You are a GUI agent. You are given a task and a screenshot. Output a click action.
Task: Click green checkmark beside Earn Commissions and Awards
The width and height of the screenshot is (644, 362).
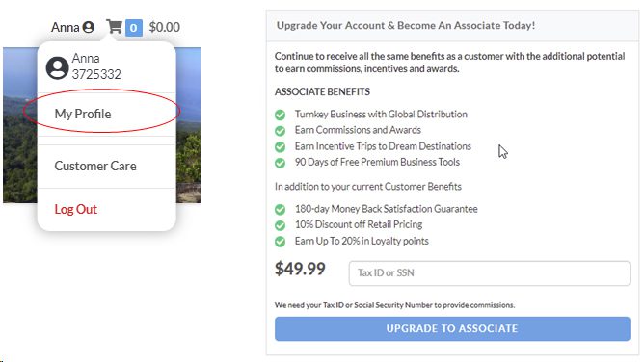coord(281,131)
